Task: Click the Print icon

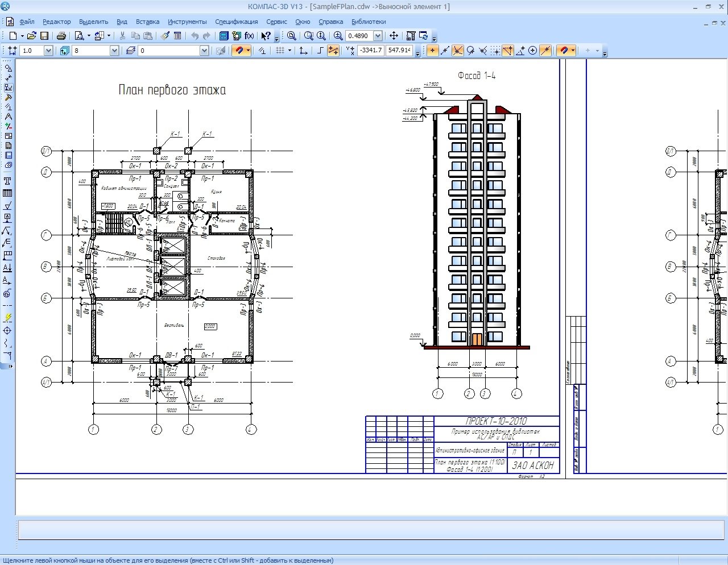Action: (61, 36)
